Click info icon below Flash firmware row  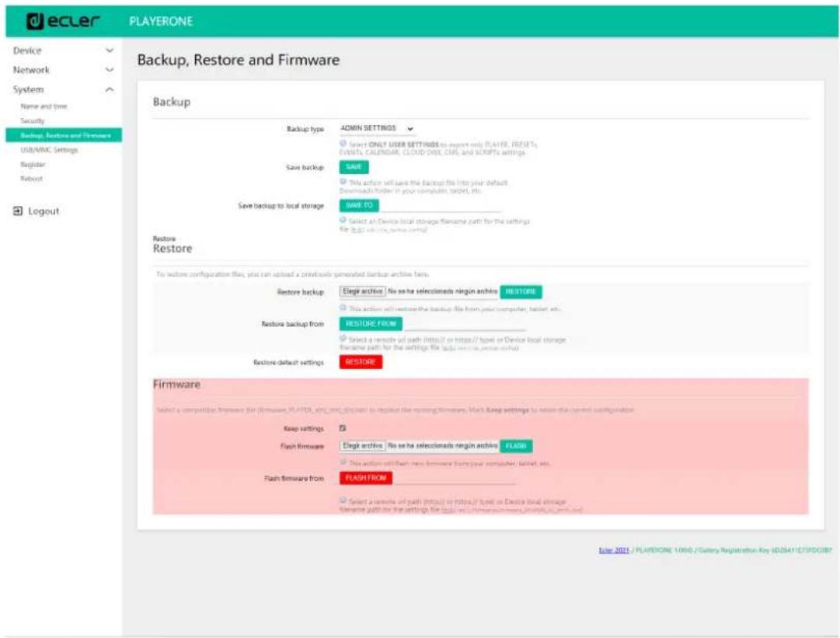(x=343, y=462)
